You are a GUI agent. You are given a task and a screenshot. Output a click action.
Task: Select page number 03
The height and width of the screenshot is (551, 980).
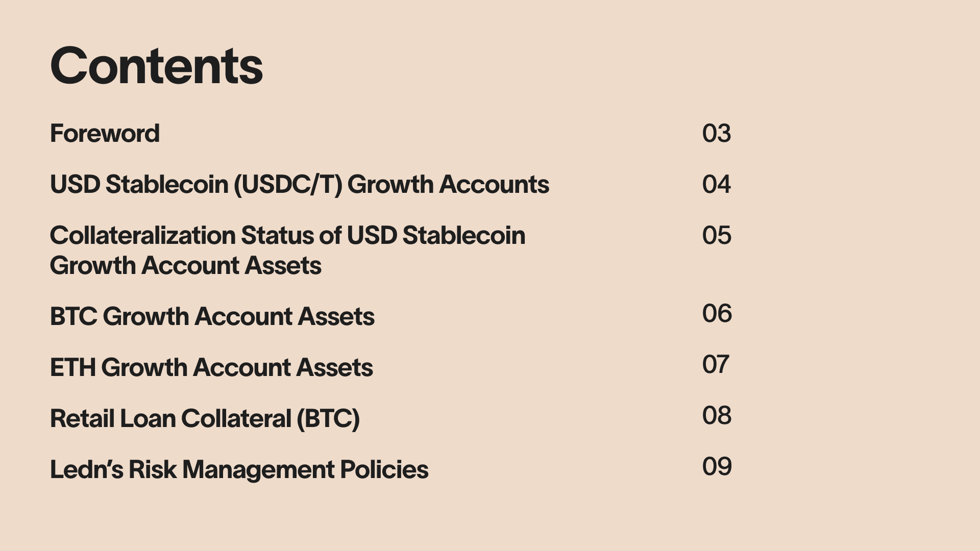pos(717,134)
